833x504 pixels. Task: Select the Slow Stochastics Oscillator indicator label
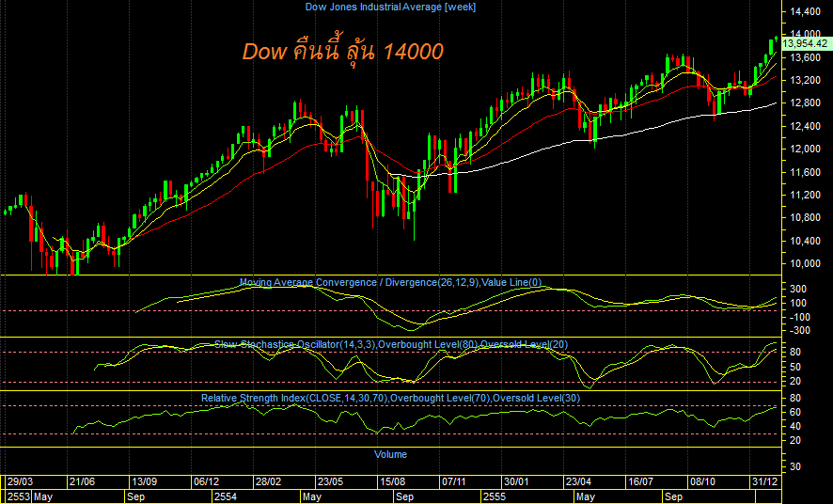tap(391, 345)
